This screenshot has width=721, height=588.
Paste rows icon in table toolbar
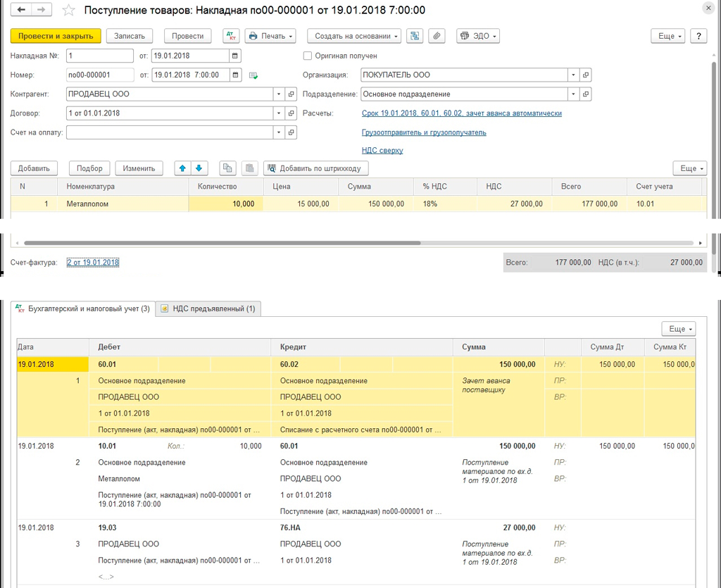250,168
